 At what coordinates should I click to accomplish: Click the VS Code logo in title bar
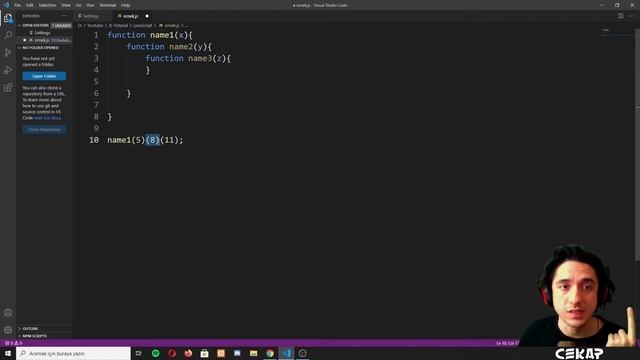(x=6, y=5)
